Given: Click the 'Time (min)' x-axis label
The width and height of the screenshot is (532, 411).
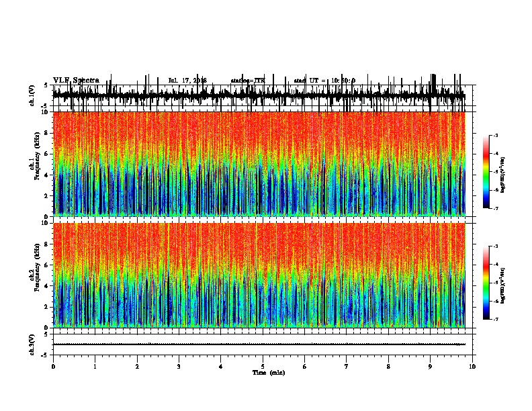Looking at the screenshot, I should pyautogui.click(x=269, y=373).
